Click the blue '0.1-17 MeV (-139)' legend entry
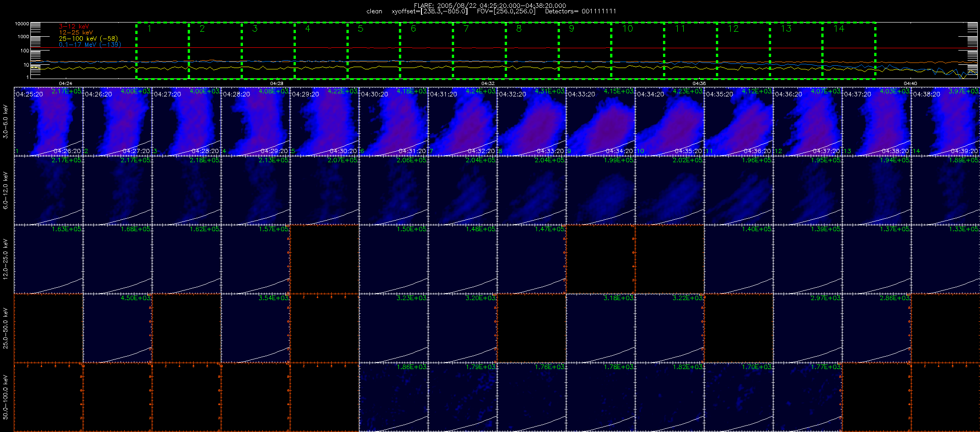Image resolution: width=980 pixels, height=432 pixels. coord(90,45)
